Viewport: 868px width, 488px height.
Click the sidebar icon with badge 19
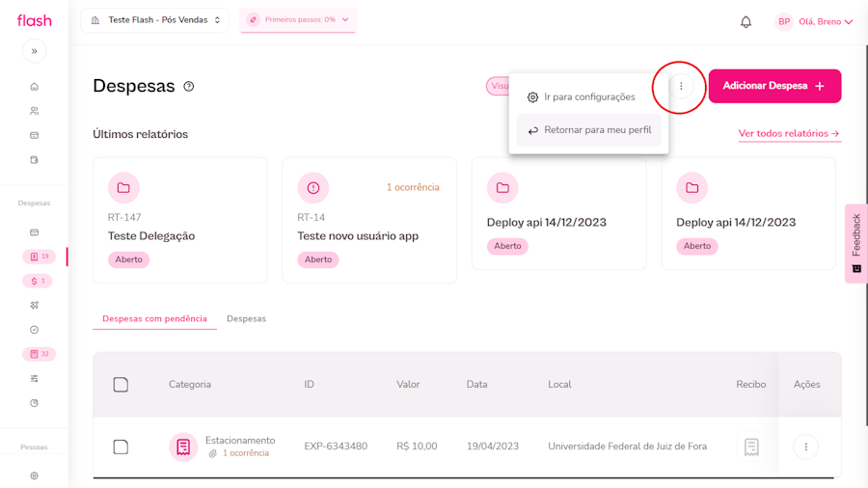point(39,257)
